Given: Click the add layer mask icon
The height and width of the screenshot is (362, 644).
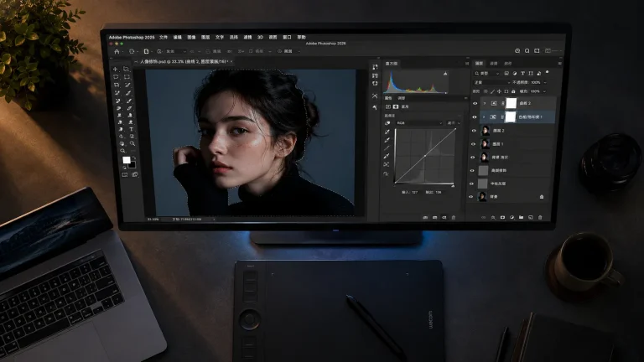Looking at the screenshot, I should click(x=503, y=218).
